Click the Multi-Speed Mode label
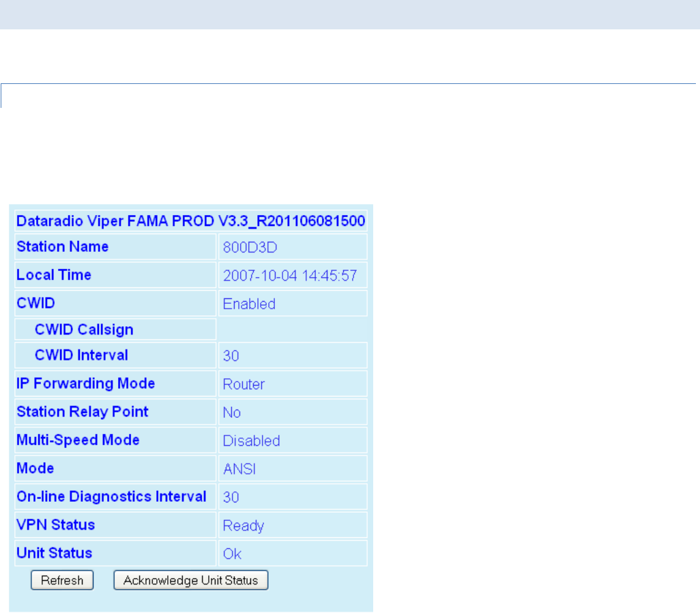 (x=78, y=440)
